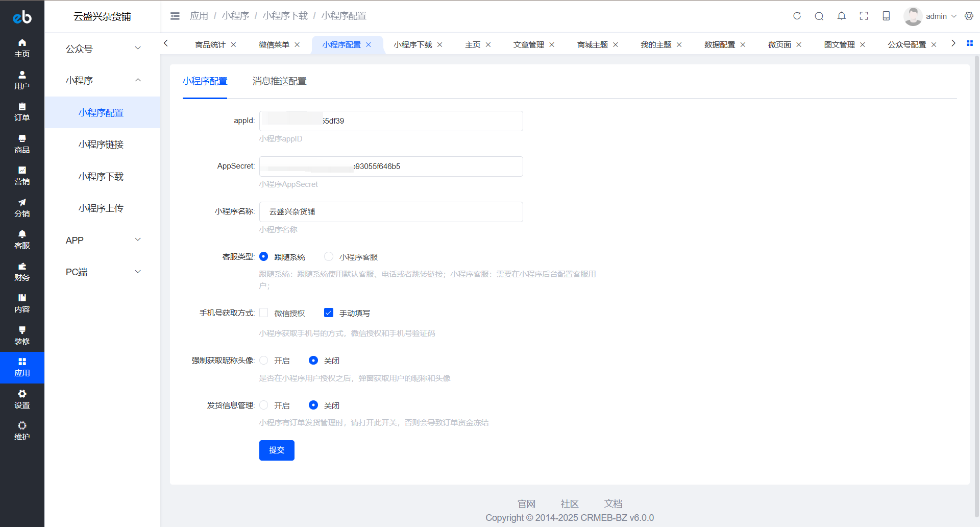Click the 提交 button
This screenshot has height=527, width=980.
(x=277, y=450)
